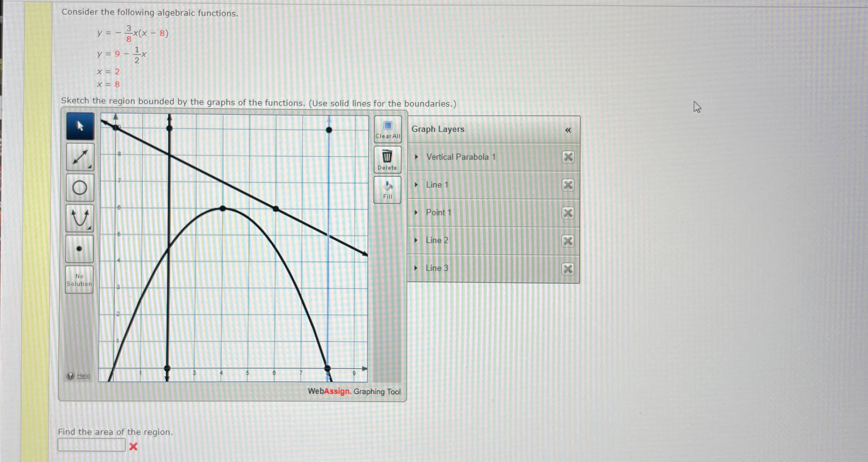Remove the Line 2 layer

coord(567,241)
